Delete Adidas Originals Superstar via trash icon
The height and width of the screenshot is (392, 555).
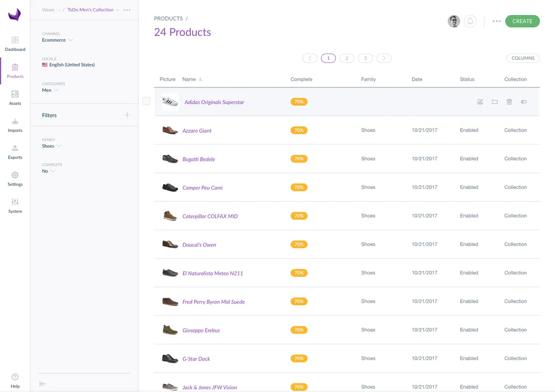[x=509, y=102]
